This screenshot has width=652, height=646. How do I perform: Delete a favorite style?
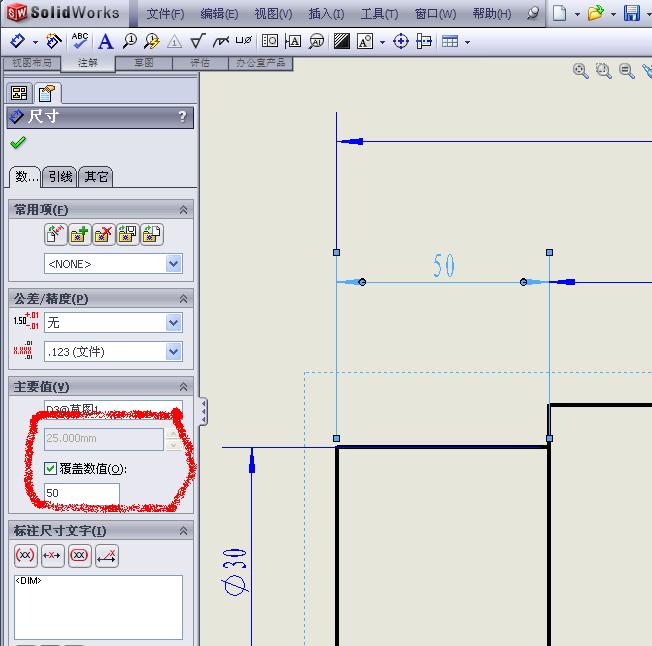(104, 234)
